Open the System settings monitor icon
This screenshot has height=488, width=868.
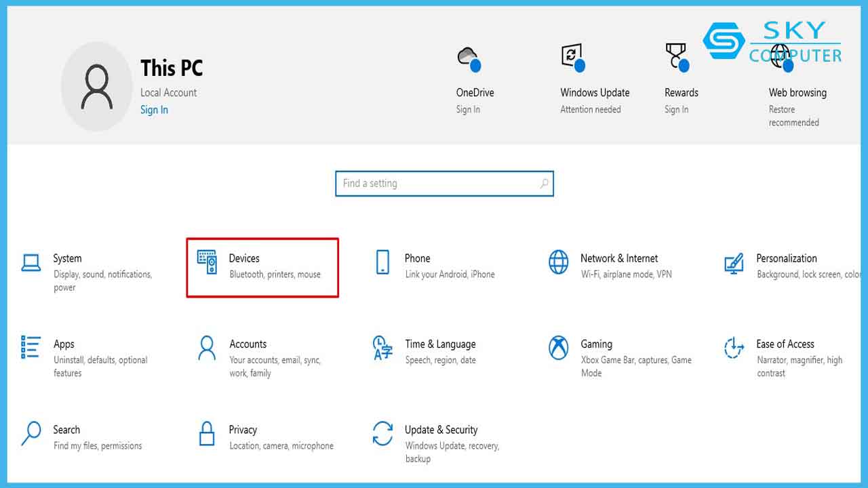pyautogui.click(x=31, y=263)
